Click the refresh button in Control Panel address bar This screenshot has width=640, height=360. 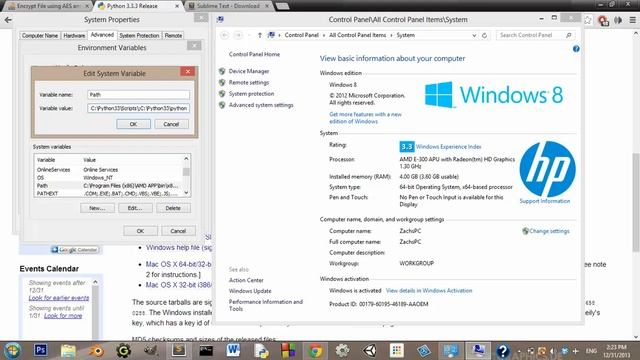(x=484, y=36)
